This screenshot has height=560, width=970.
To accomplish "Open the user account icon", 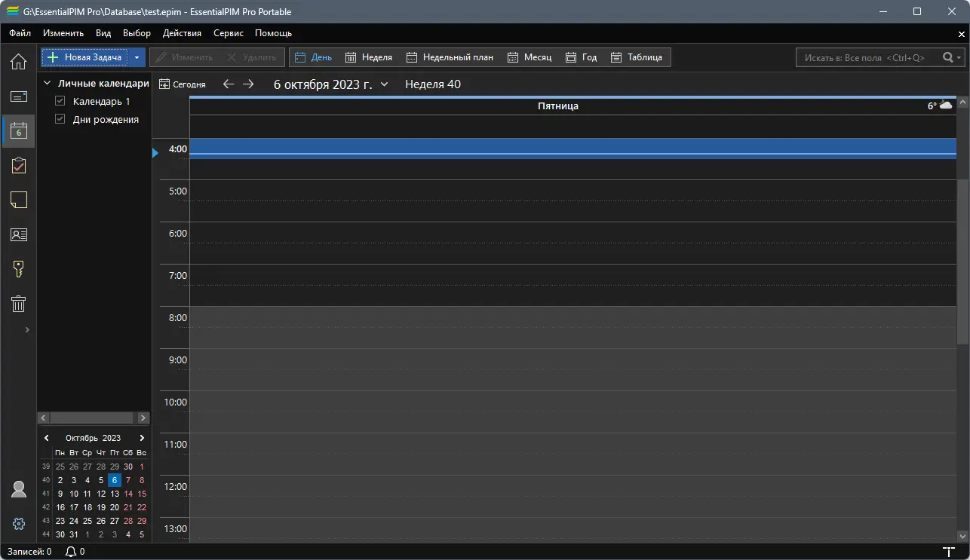I will 19,489.
